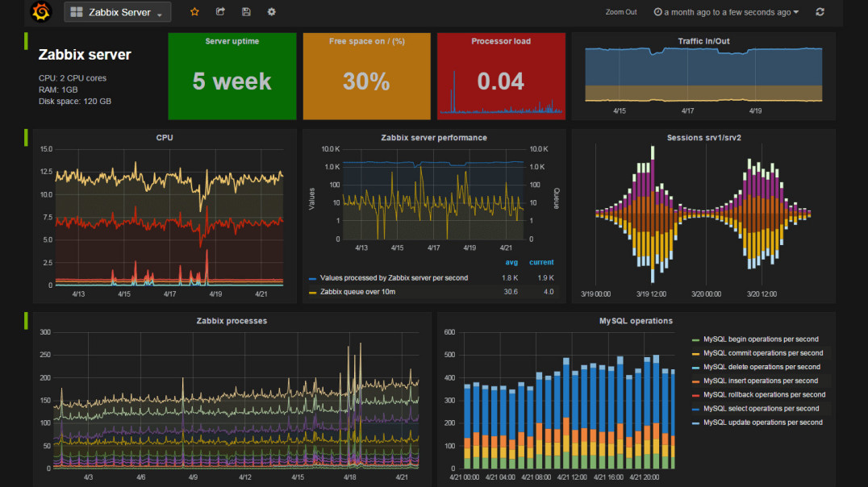Click the blue swatch for MySQL select operations

[696, 409]
